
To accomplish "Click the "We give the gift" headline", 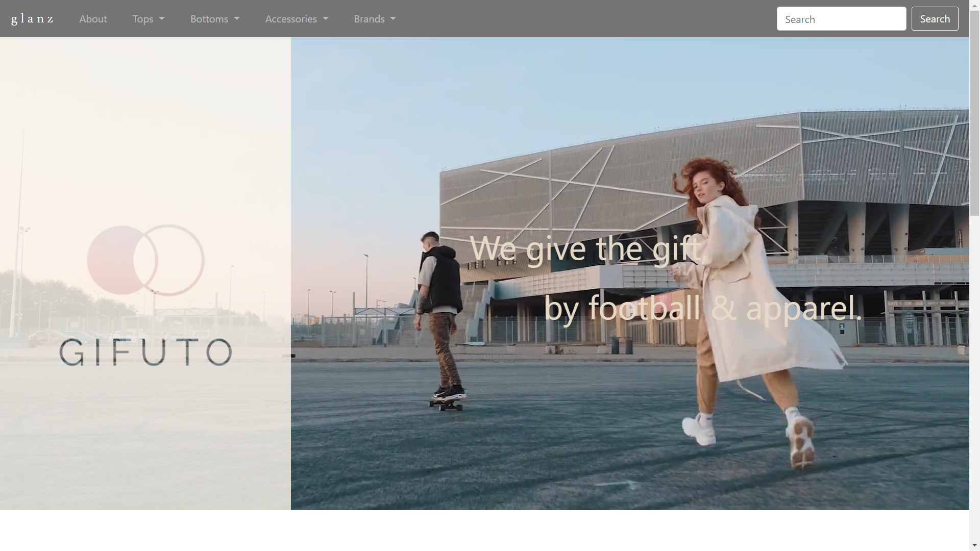I will point(587,249).
